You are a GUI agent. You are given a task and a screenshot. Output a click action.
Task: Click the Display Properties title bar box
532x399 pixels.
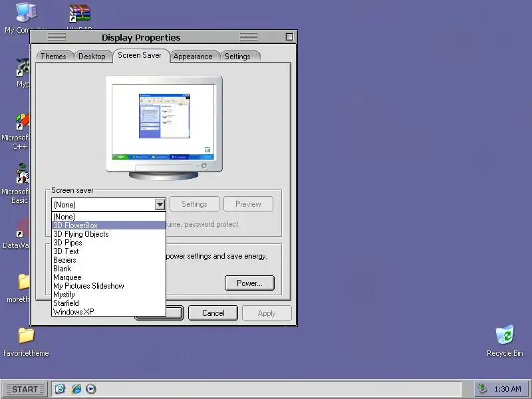click(289, 37)
